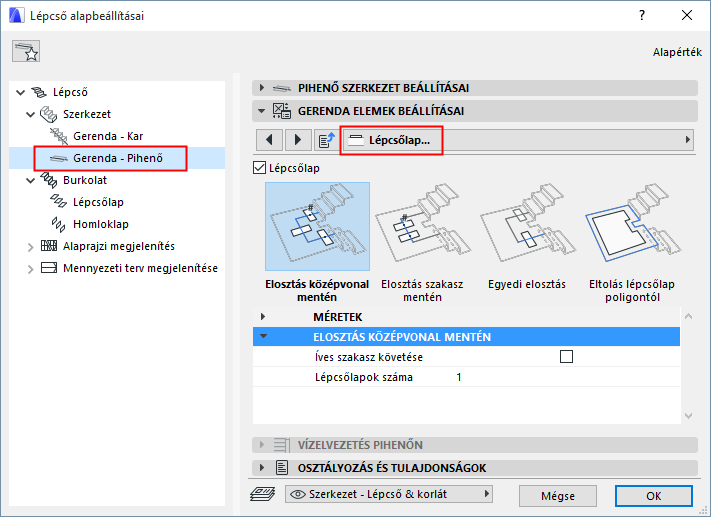The height and width of the screenshot is (517, 711).
Task: Click the Gerenda elemek panel icon
Action: tap(282, 111)
